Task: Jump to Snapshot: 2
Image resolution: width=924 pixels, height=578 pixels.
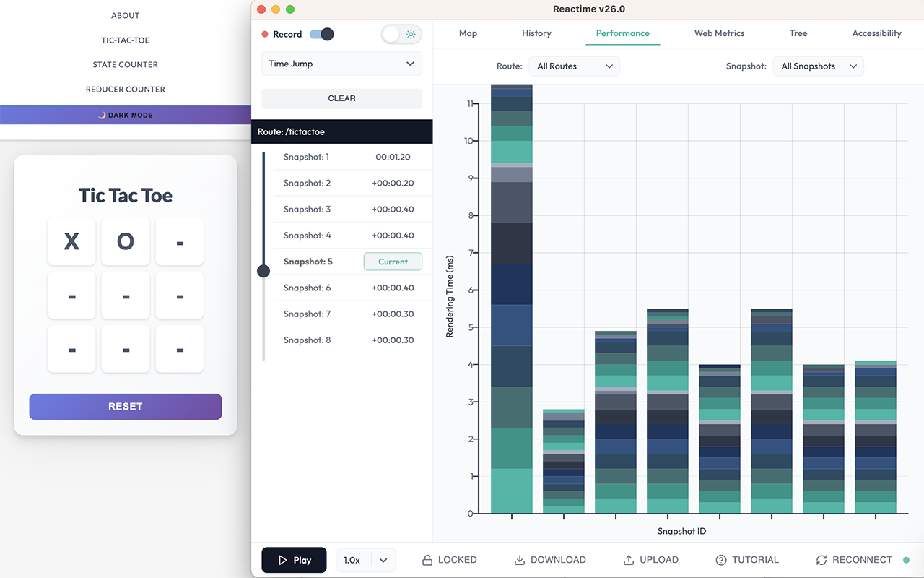Action: (x=352, y=184)
